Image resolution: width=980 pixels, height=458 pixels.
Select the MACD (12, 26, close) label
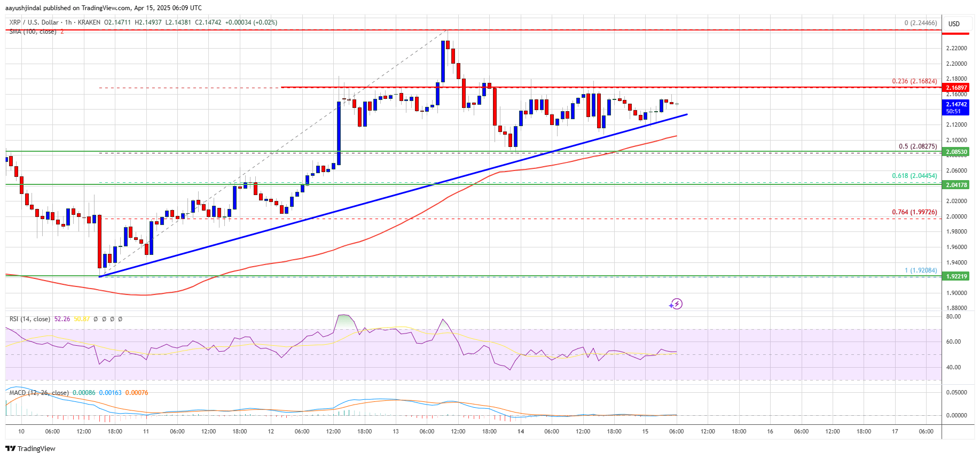(x=39, y=393)
